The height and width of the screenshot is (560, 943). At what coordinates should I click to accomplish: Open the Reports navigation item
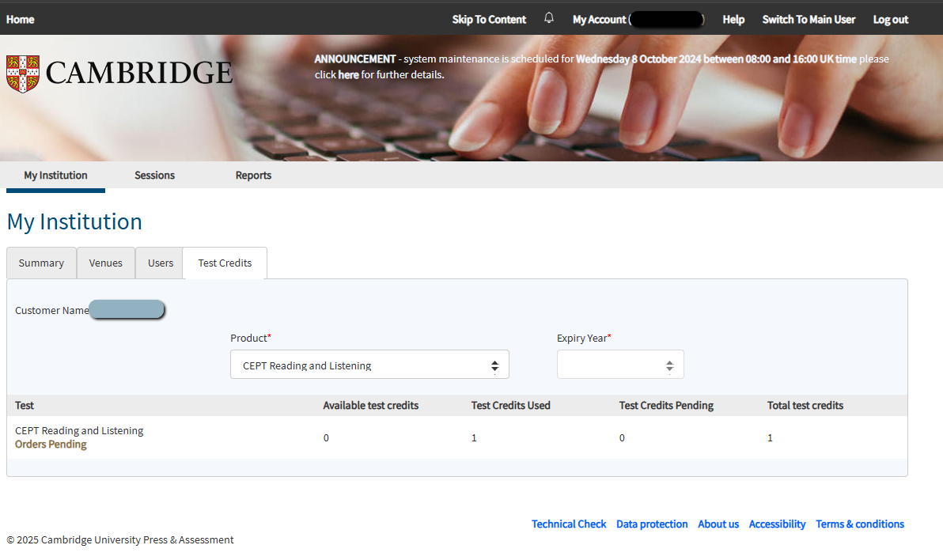(x=253, y=176)
